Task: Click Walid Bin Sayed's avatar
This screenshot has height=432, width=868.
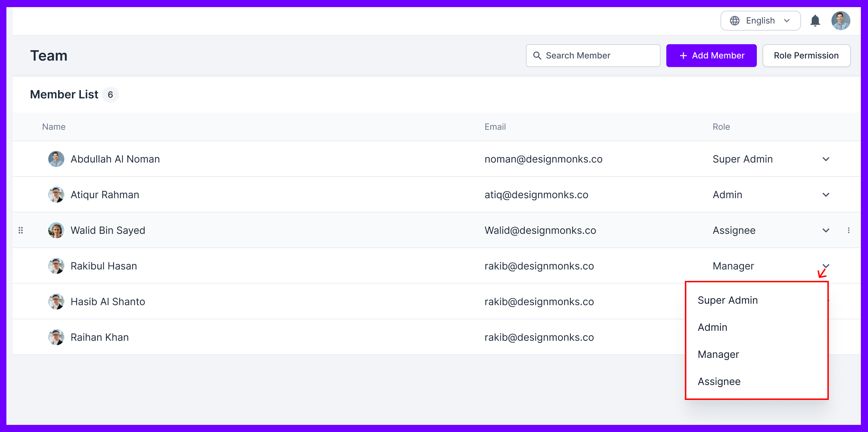Action: click(56, 230)
